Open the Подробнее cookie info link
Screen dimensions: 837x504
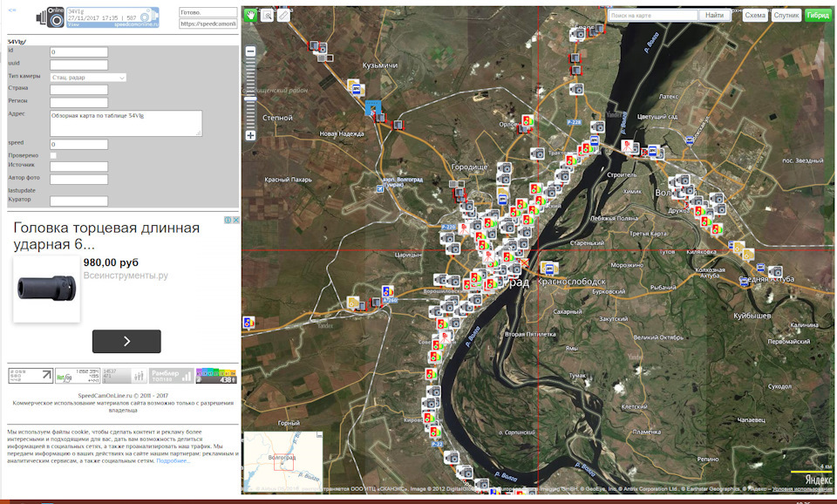(173, 460)
